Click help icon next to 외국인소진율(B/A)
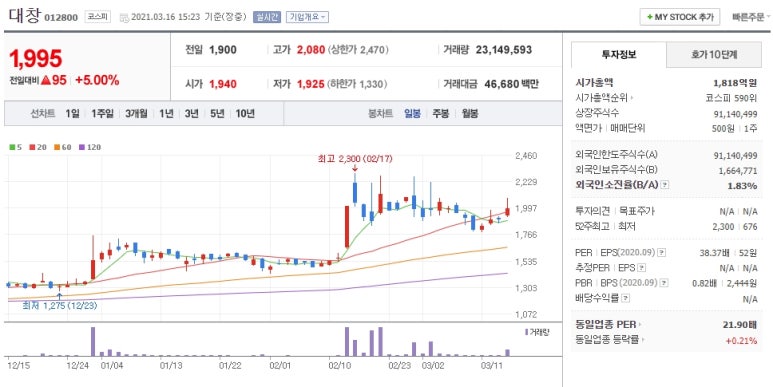 pos(665,185)
